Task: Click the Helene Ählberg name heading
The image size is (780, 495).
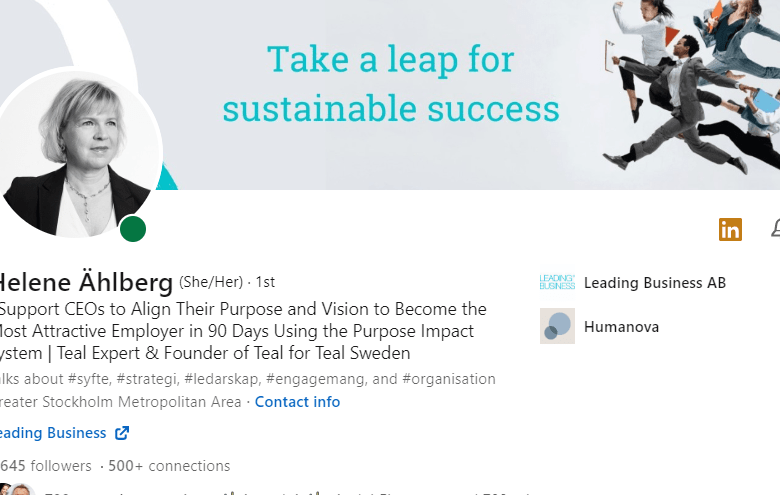Action: pyautogui.click(x=86, y=282)
